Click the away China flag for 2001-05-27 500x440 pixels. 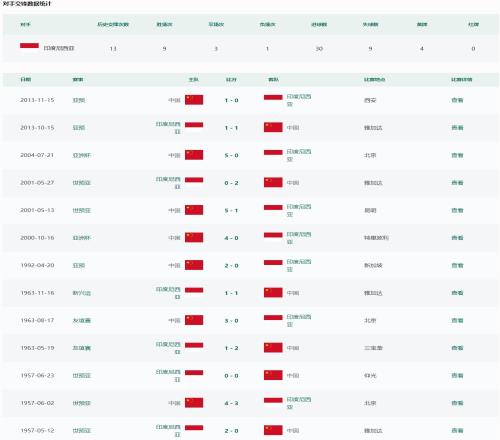click(273, 182)
